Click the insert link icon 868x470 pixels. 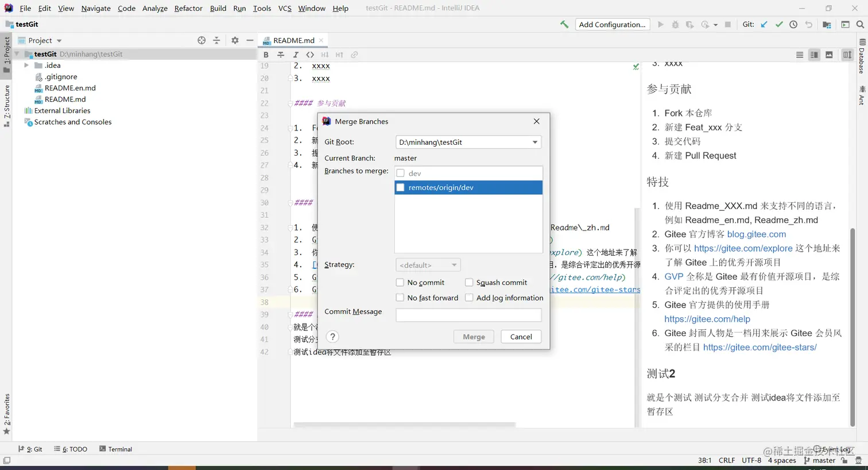pos(354,55)
